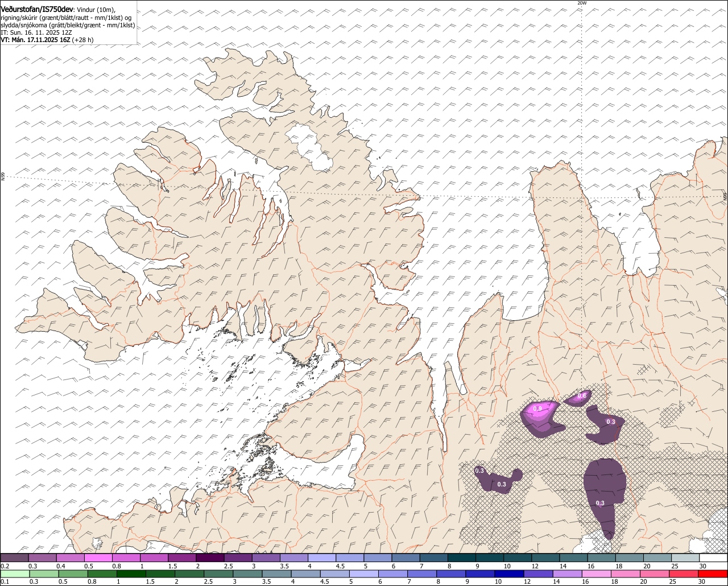The image size is (728, 586).
Task: Click the small purple snowfall patch labeled 0.6
Action: coord(579,398)
